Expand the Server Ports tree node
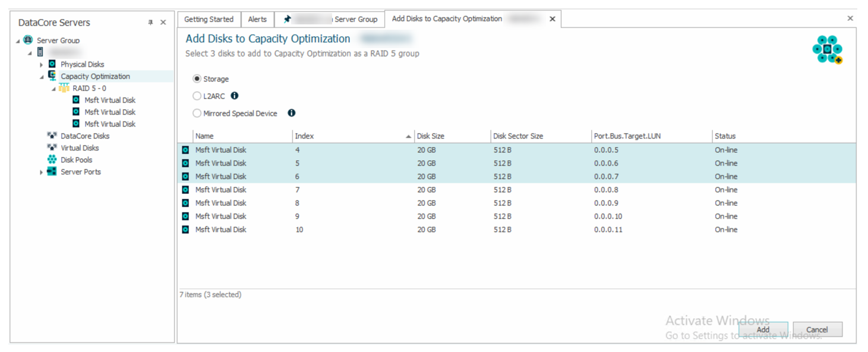The height and width of the screenshot is (352, 868). click(x=42, y=172)
